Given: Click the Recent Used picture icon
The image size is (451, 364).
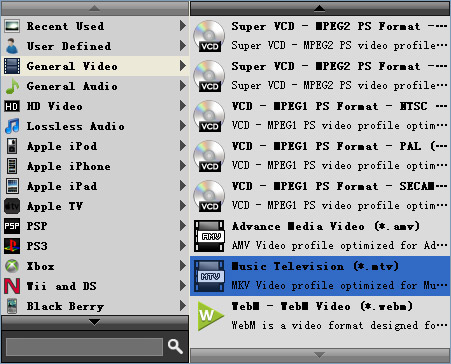Looking at the screenshot, I should [12, 26].
